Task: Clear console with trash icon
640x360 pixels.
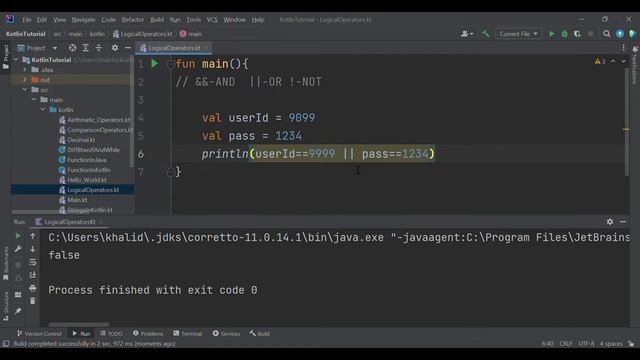Action: coord(33,301)
